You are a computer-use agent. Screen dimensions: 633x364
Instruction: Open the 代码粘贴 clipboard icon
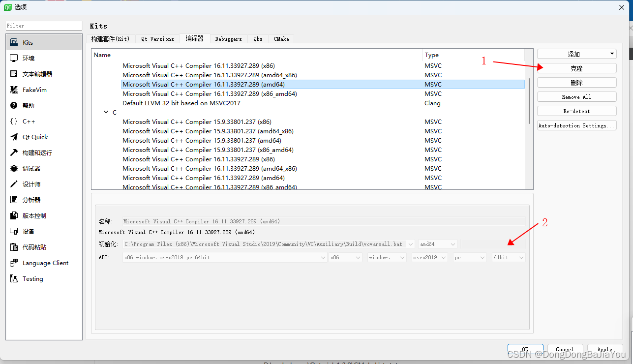[x=14, y=247]
